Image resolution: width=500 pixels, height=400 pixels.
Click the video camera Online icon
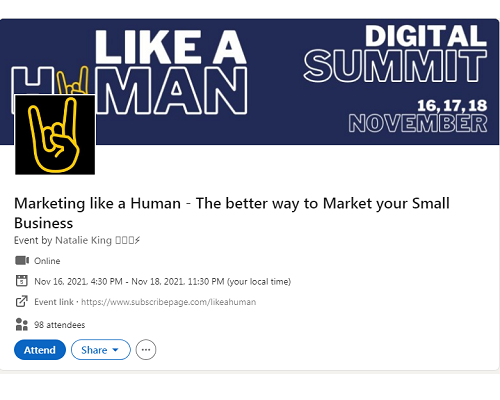tap(22, 260)
